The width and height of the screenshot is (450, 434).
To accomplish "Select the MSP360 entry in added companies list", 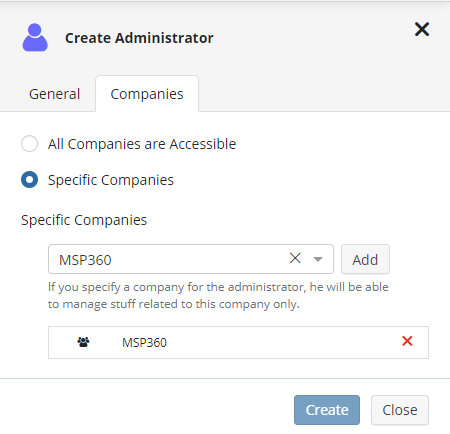I will (238, 342).
